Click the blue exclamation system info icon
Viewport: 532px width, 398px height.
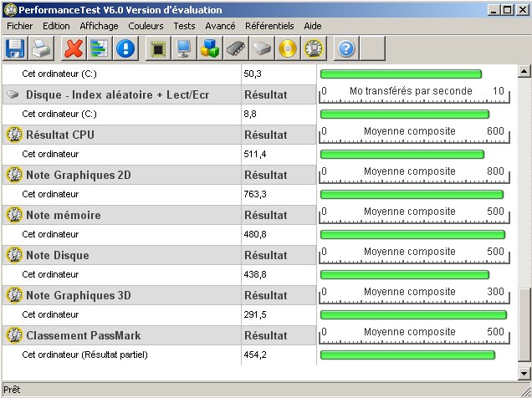pos(125,48)
